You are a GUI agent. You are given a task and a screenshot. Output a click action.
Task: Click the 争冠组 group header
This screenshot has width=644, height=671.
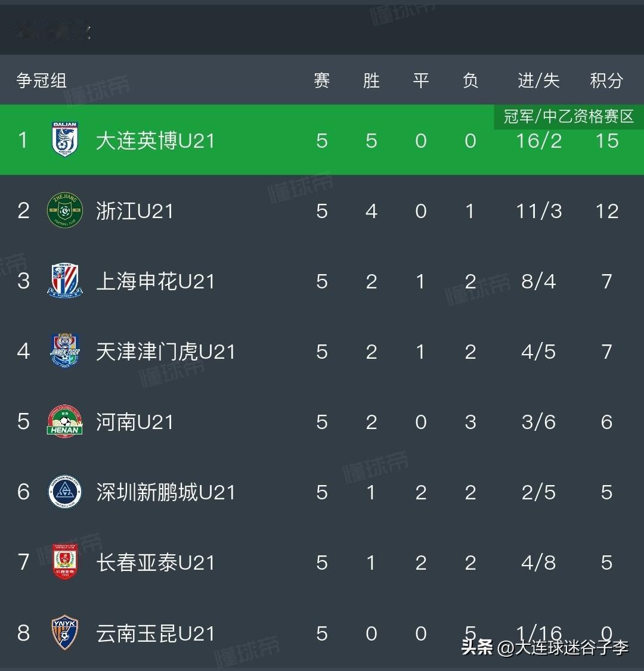click(x=42, y=80)
